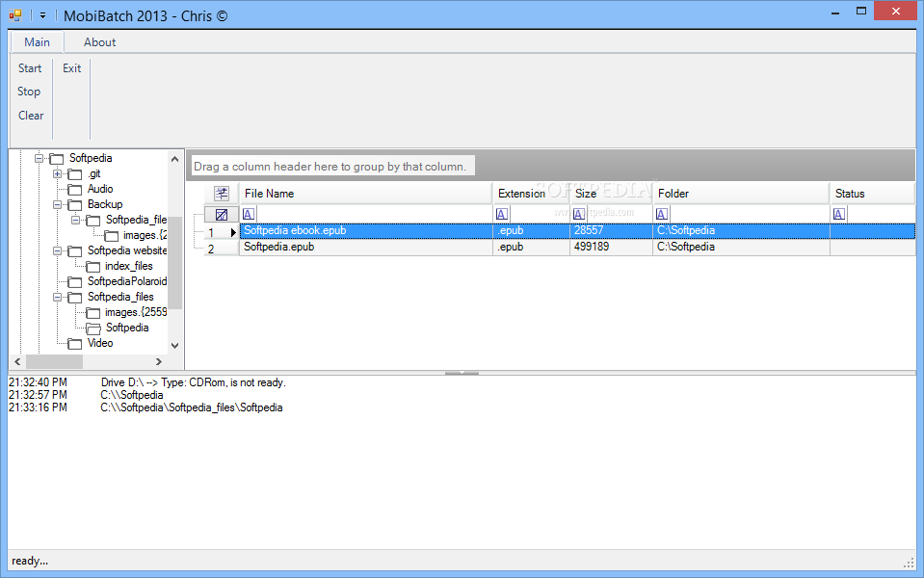
Task: Click the Start button
Action: [30, 68]
